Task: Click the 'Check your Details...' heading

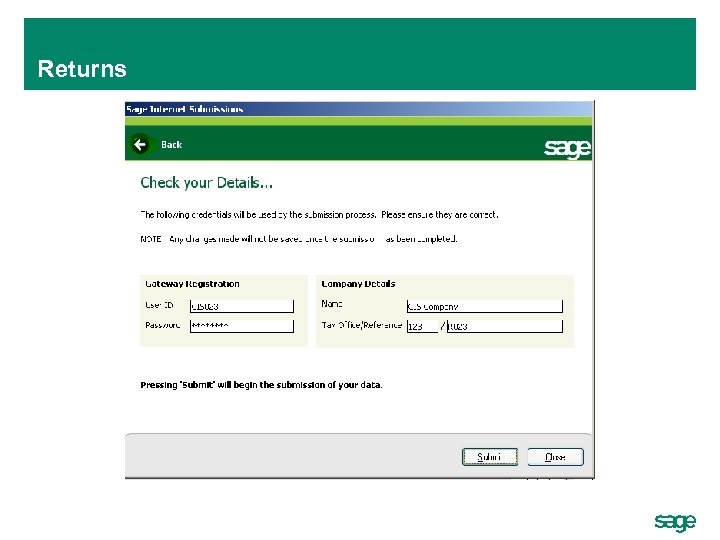Action: coord(206,183)
